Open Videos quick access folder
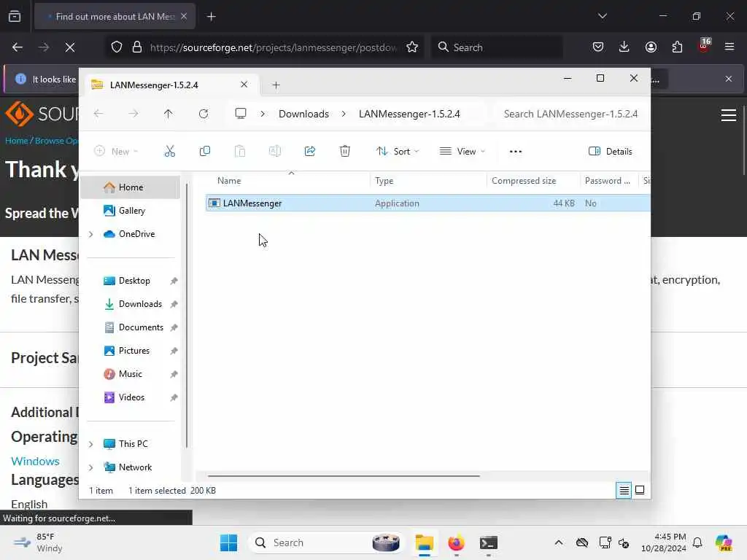Viewport: 747px width, 560px height. click(x=131, y=397)
